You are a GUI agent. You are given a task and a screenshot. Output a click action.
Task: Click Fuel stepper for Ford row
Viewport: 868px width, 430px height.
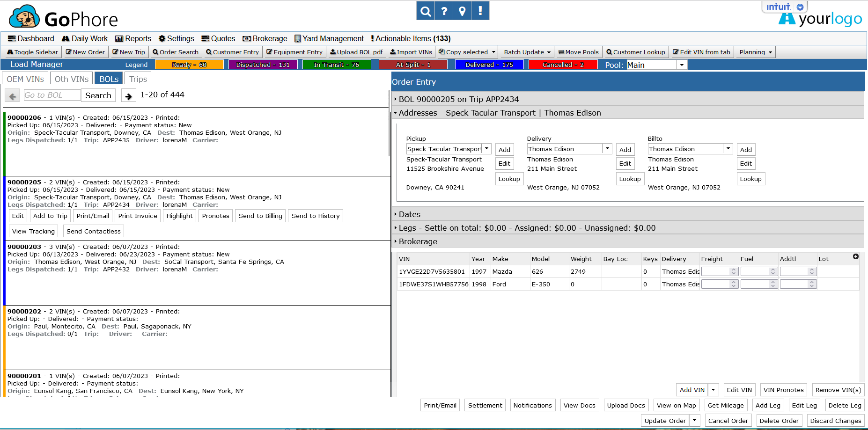(x=773, y=284)
